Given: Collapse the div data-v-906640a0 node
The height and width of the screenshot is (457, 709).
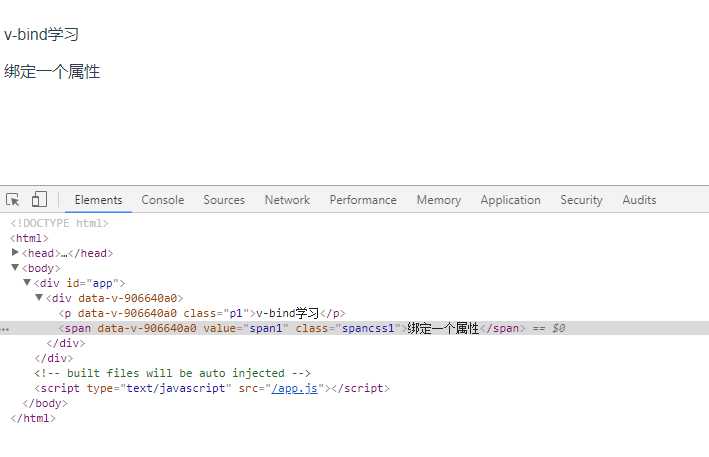Looking at the screenshot, I should [x=39, y=297].
